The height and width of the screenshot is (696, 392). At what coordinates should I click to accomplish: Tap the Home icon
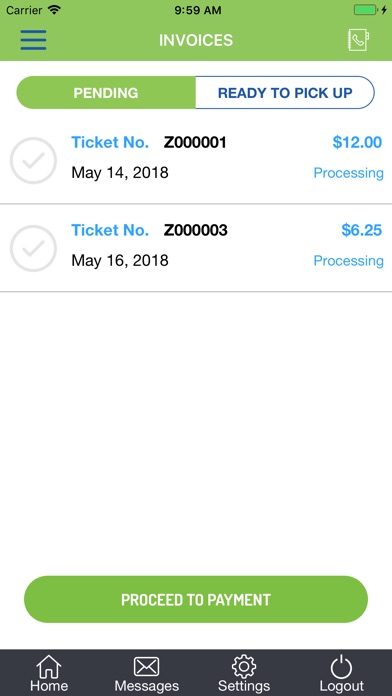click(49, 667)
